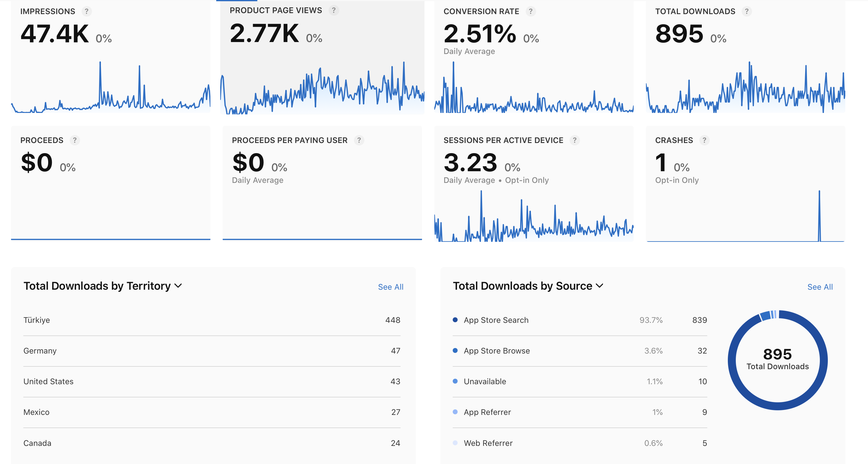
Task: Click the Proceeds Per Paying User help icon
Action: click(359, 140)
